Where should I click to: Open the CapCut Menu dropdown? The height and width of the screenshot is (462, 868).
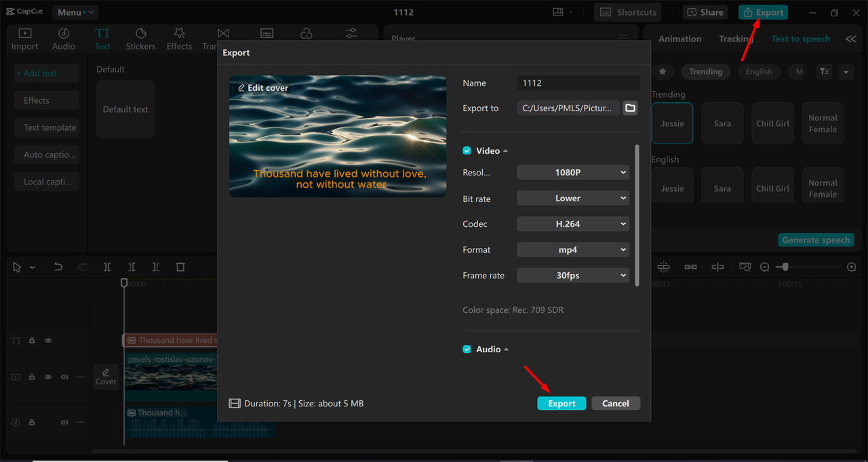tap(75, 12)
